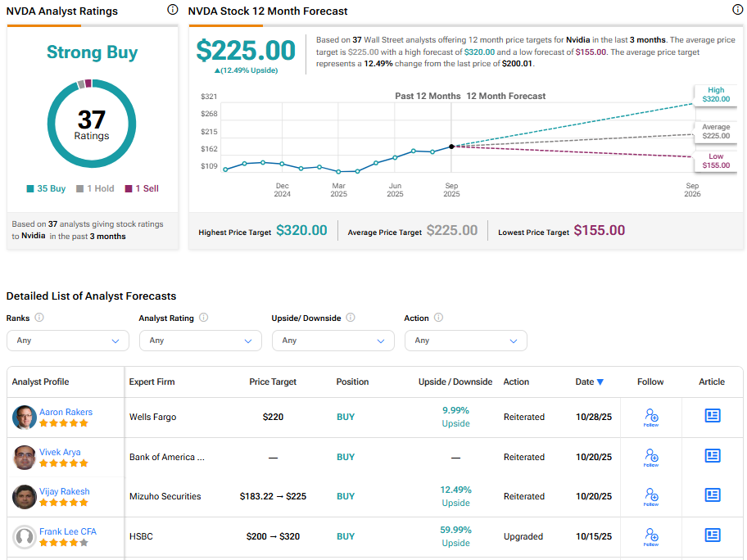Click info icon beside NVDA Analyst Ratings
Image resolution: width=747 pixels, height=560 pixels.
click(x=172, y=10)
